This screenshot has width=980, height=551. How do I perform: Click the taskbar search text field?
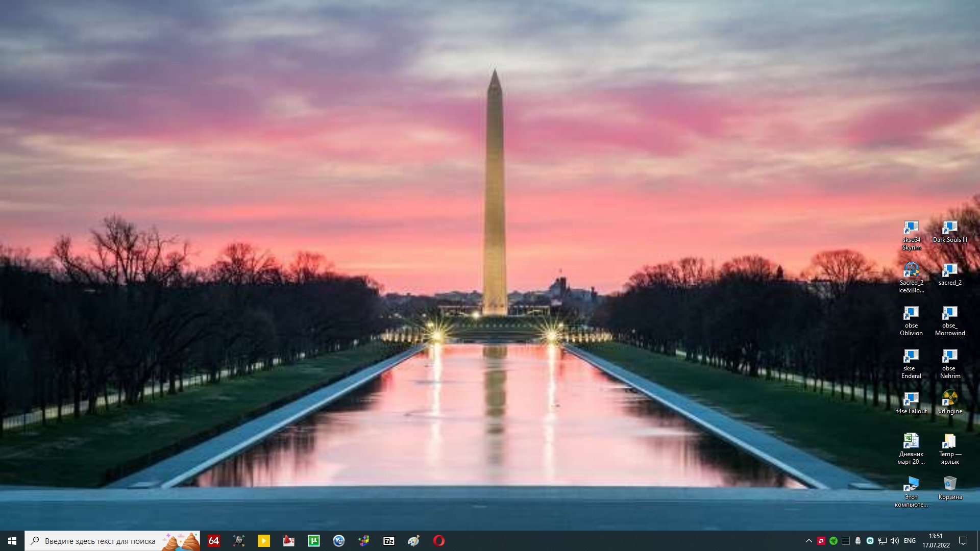[x=100, y=541]
